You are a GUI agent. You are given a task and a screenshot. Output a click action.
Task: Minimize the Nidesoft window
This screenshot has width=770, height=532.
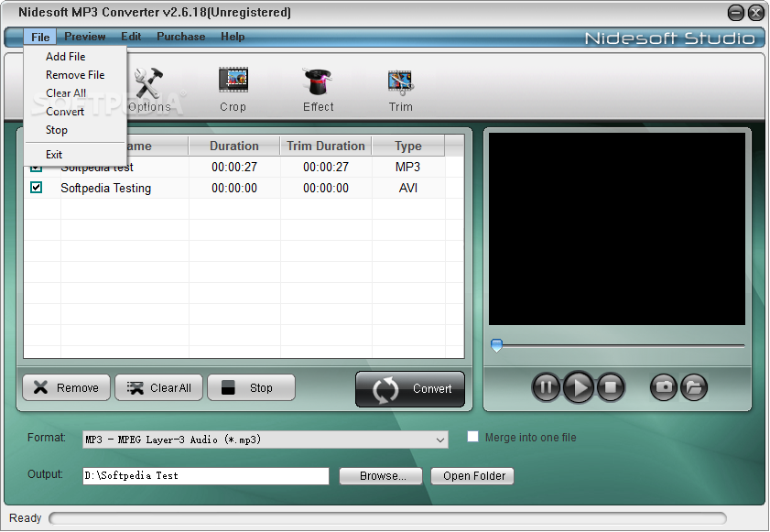point(735,13)
